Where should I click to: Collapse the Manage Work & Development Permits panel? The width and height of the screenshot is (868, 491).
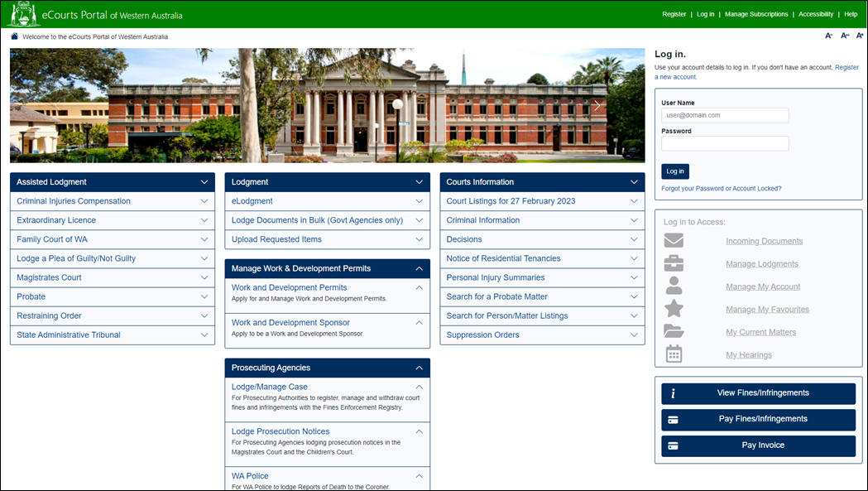pos(327,268)
